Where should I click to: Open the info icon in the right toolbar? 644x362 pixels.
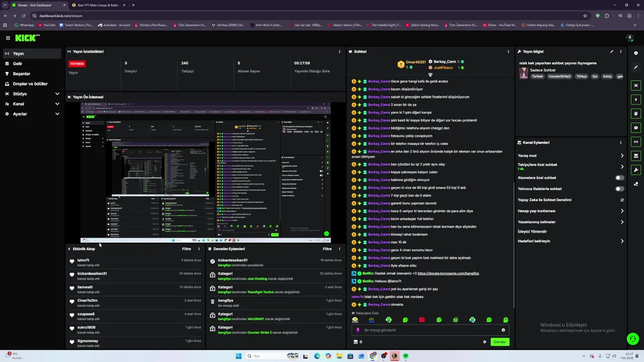pos(636,53)
